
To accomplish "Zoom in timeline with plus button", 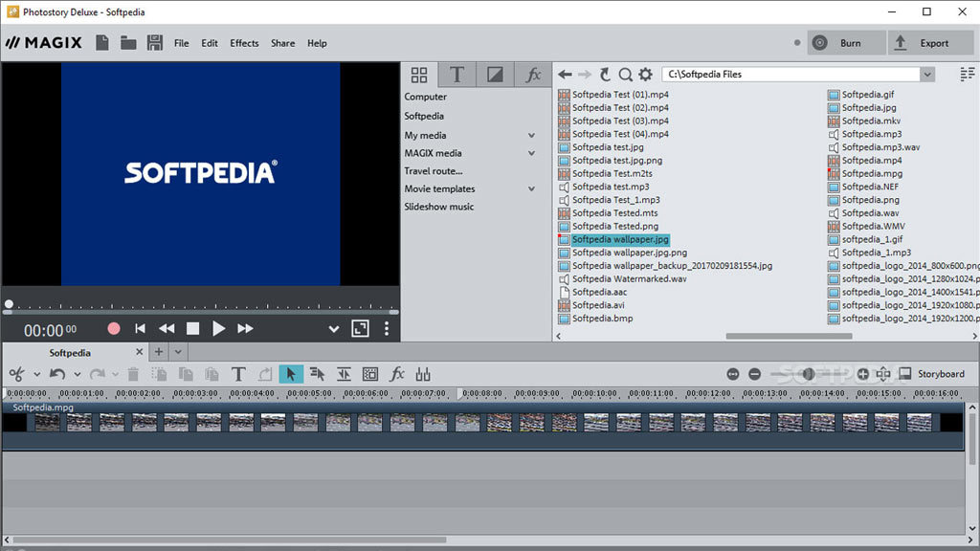I will tap(862, 374).
